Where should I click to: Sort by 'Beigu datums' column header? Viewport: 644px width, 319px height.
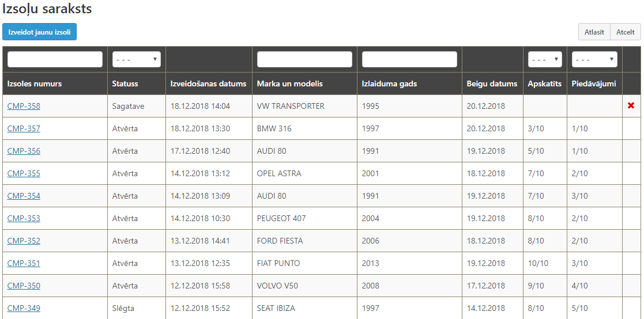pyautogui.click(x=492, y=83)
